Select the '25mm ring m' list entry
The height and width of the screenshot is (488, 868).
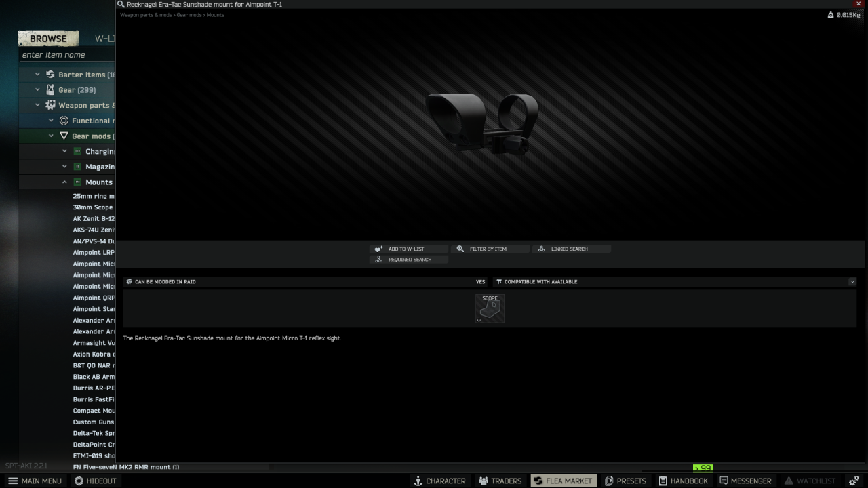click(x=94, y=196)
